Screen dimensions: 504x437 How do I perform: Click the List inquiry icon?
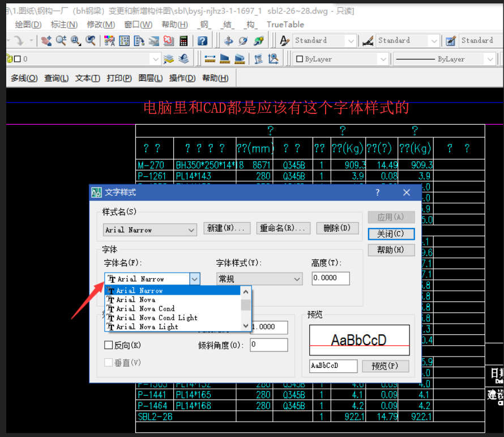click(258, 59)
